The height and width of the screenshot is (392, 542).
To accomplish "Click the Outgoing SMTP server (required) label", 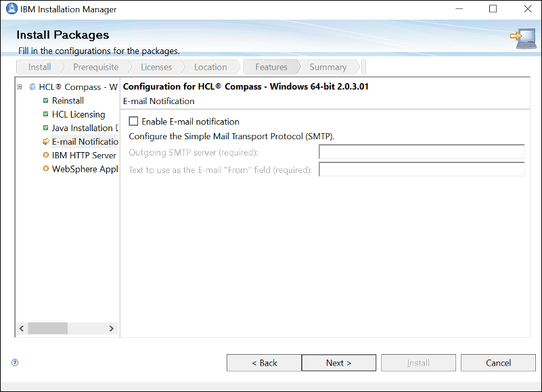I will (x=194, y=152).
